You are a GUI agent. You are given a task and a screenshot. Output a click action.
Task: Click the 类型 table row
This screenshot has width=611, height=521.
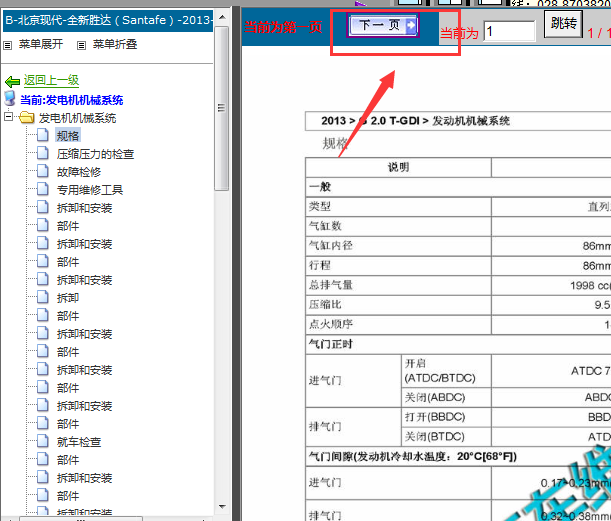pyautogui.click(x=398, y=207)
